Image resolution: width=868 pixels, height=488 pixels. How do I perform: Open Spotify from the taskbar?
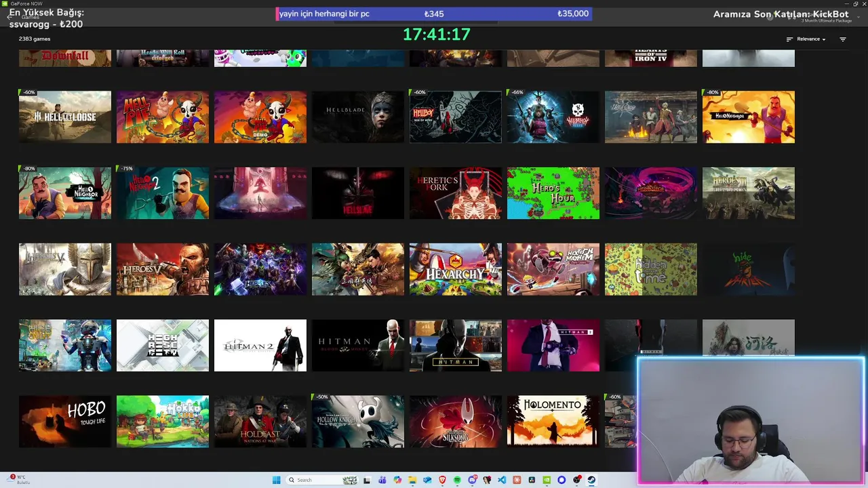[x=457, y=480]
